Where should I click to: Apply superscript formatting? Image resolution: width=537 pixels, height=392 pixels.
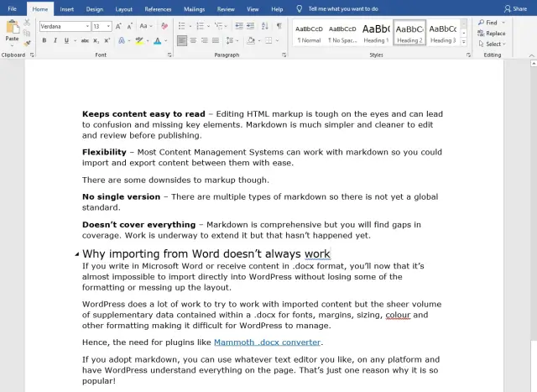[x=107, y=41]
